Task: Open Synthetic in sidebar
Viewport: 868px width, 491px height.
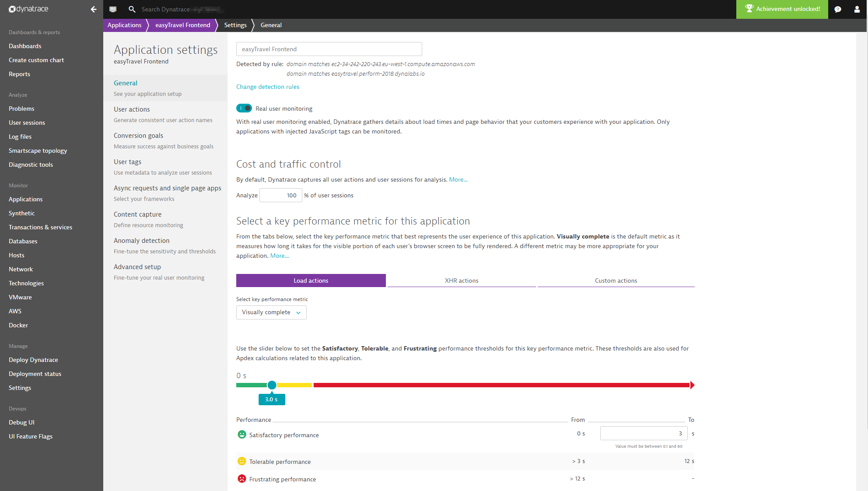Action: [21, 213]
